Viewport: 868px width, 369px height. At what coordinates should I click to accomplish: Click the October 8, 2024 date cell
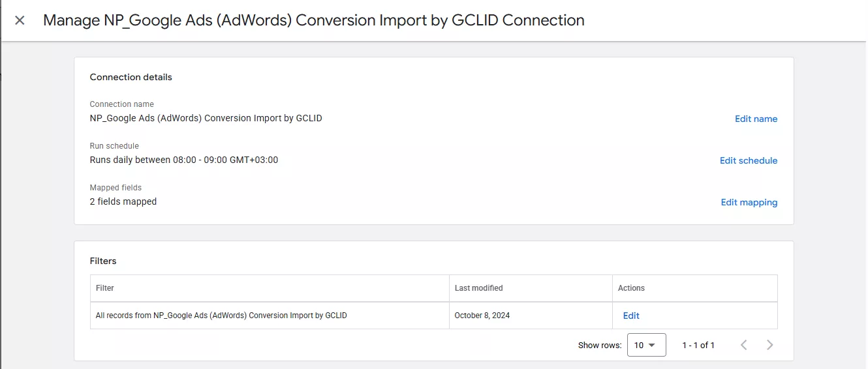[482, 316]
